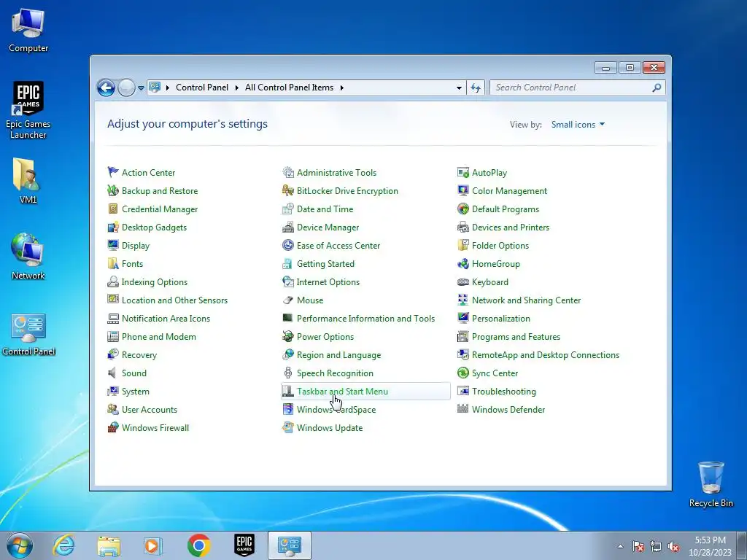Click the Windows Defender castle icon
747x560 pixels.
(x=463, y=409)
